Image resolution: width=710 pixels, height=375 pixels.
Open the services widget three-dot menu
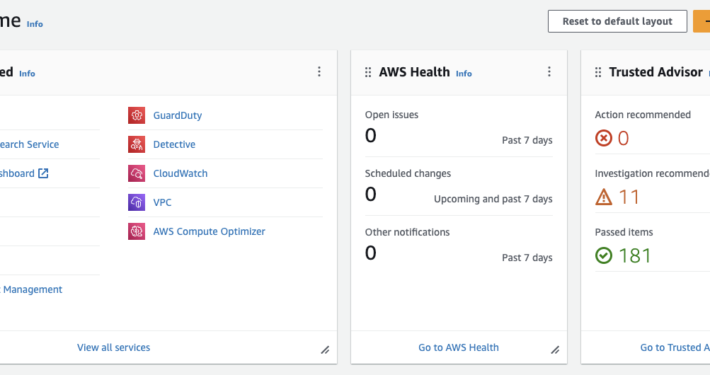pyautogui.click(x=319, y=72)
